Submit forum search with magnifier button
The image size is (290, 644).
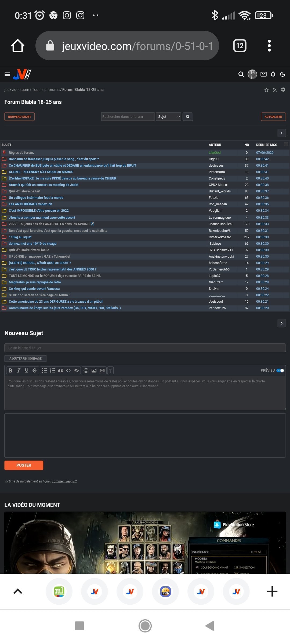(x=188, y=117)
